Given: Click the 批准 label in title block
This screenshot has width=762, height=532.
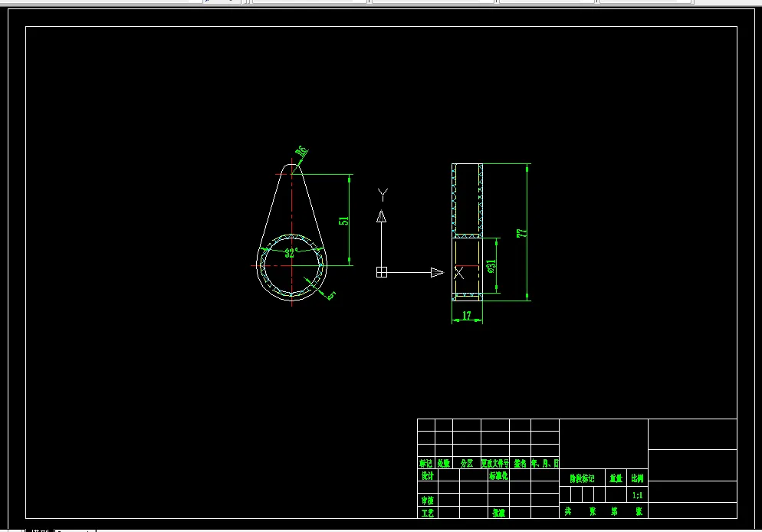Looking at the screenshot, I should [498, 513].
